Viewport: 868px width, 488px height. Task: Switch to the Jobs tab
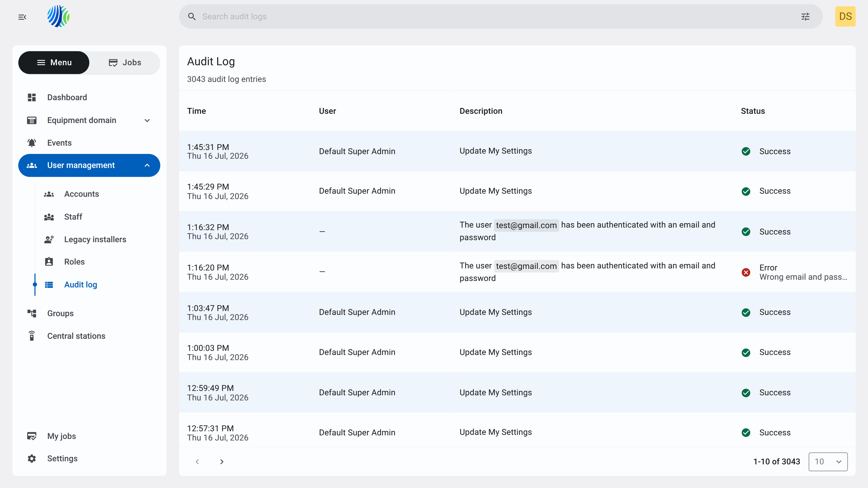(125, 63)
